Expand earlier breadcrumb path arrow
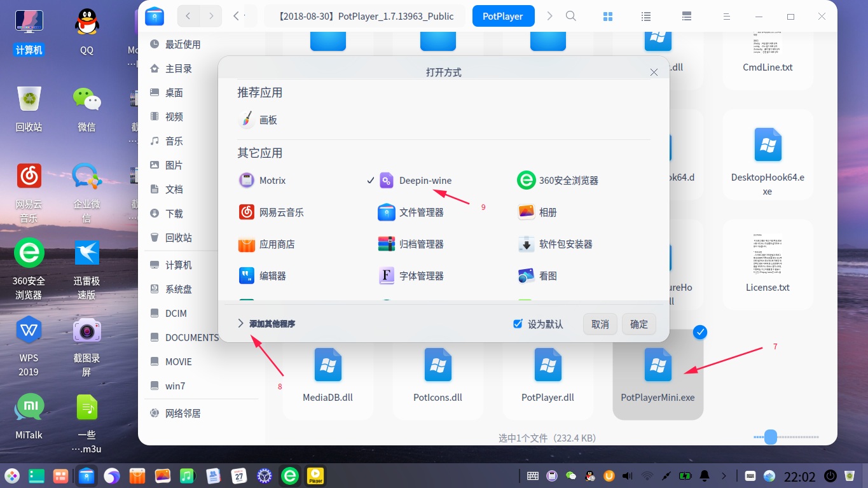This screenshot has width=868, height=488. coord(237,16)
